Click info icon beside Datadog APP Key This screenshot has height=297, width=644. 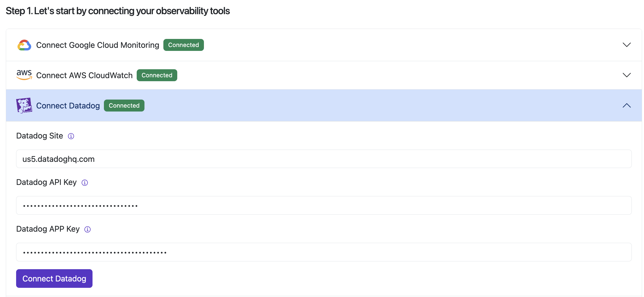tap(88, 229)
